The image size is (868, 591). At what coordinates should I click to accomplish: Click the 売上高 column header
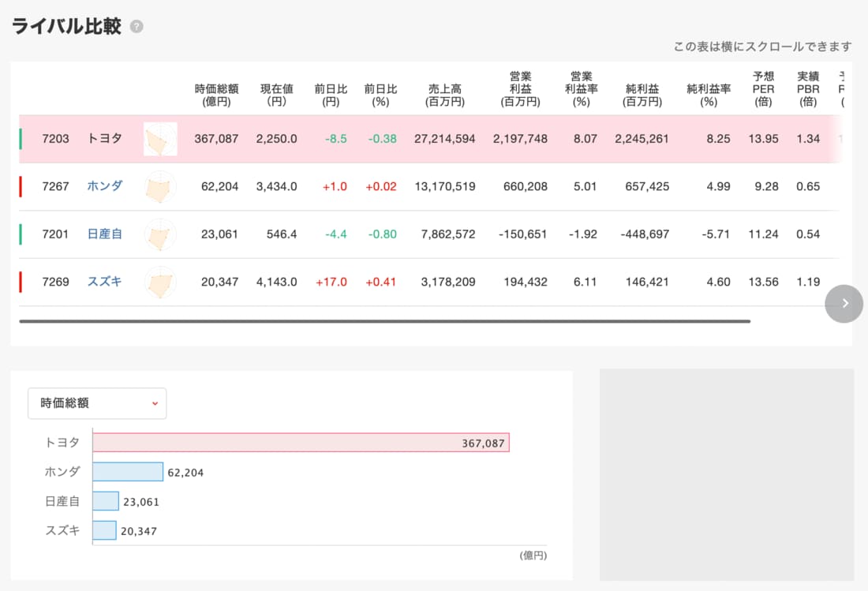[x=446, y=95]
